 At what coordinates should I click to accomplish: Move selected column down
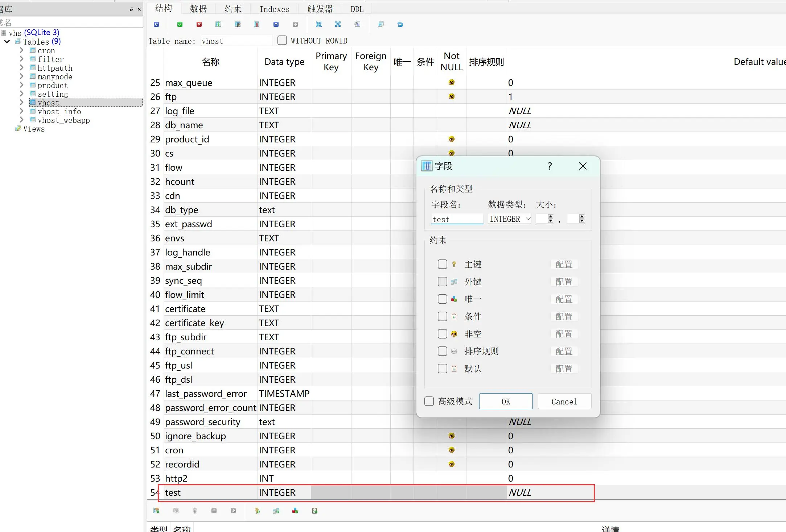[x=295, y=24]
